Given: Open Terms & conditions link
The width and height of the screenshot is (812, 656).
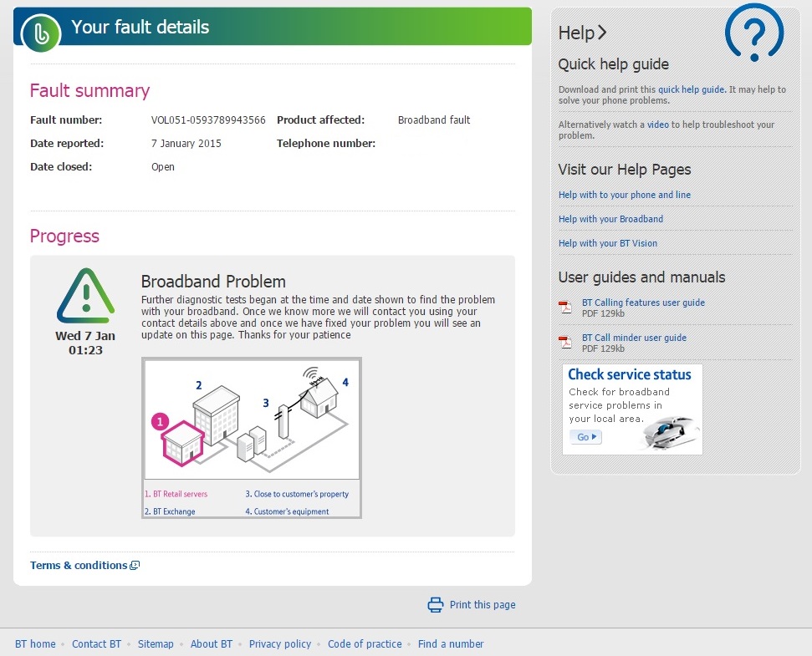Looking at the screenshot, I should (79, 566).
